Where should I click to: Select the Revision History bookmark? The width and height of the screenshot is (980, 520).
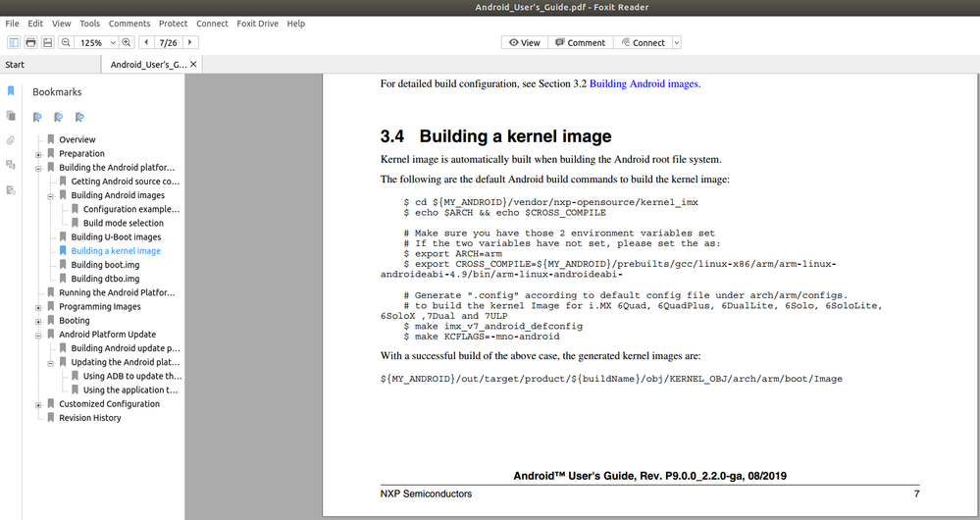coord(90,418)
